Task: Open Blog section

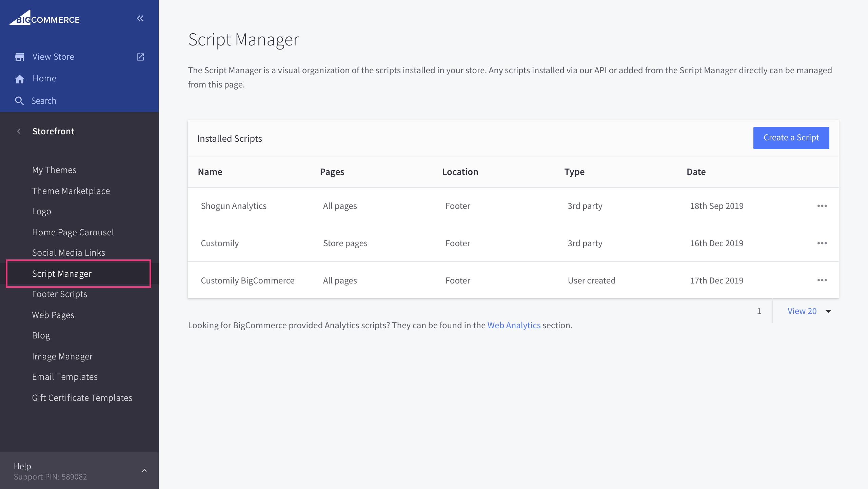Action: pos(41,335)
